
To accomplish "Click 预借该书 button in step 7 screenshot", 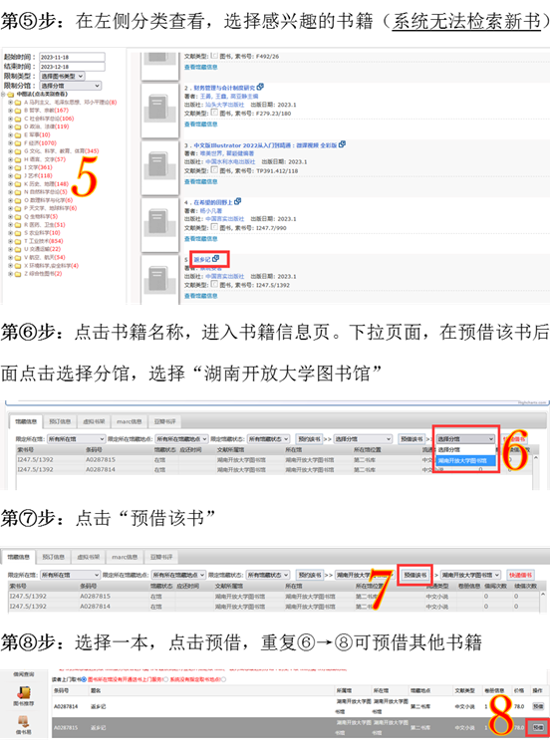I will point(415,575).
